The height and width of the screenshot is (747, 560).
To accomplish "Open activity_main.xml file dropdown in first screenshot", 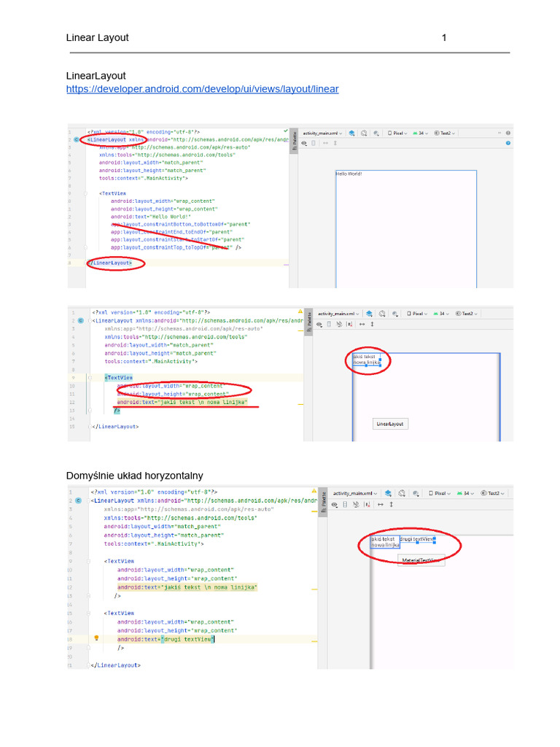I will coord(322,133).
